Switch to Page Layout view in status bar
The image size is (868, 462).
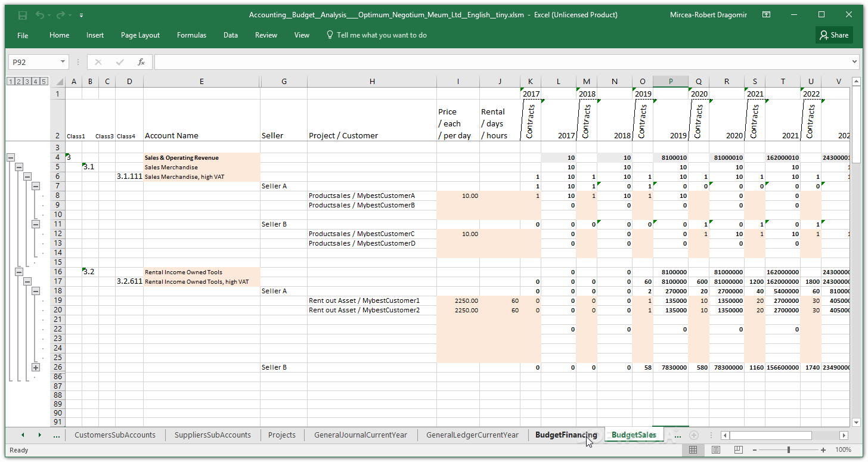(716, 450)
